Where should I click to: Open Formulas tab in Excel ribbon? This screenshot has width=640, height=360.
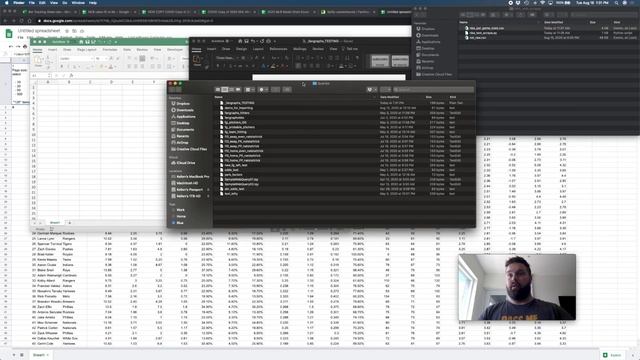(109, 50)
